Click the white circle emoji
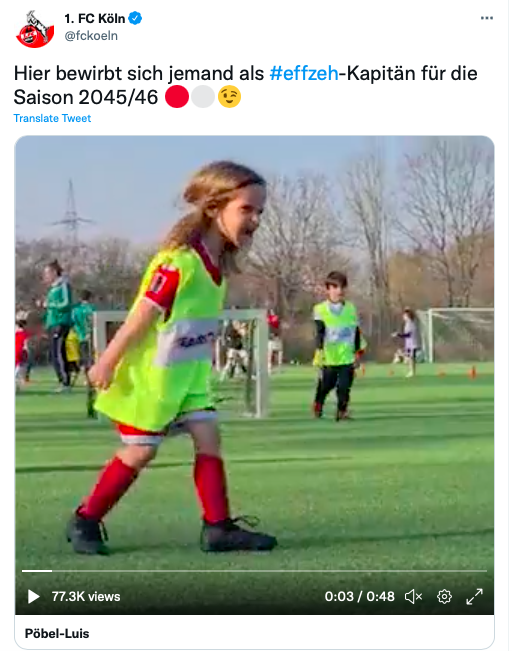The width and height of the screenshot is (512, 651). coord(203,97)
